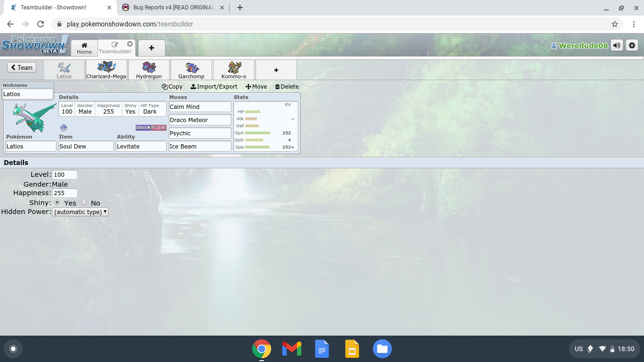Reload the page in Chrome
This screenshot has width=644, height=362.
41,24
